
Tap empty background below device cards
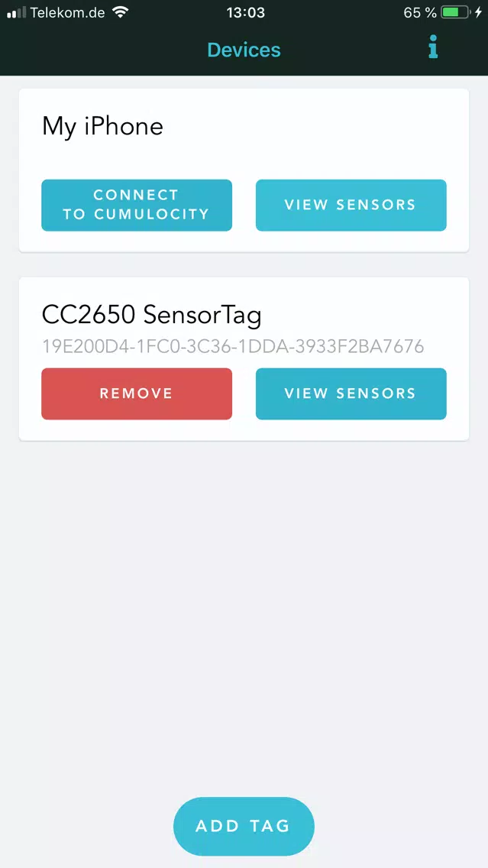tap(244, 609)
